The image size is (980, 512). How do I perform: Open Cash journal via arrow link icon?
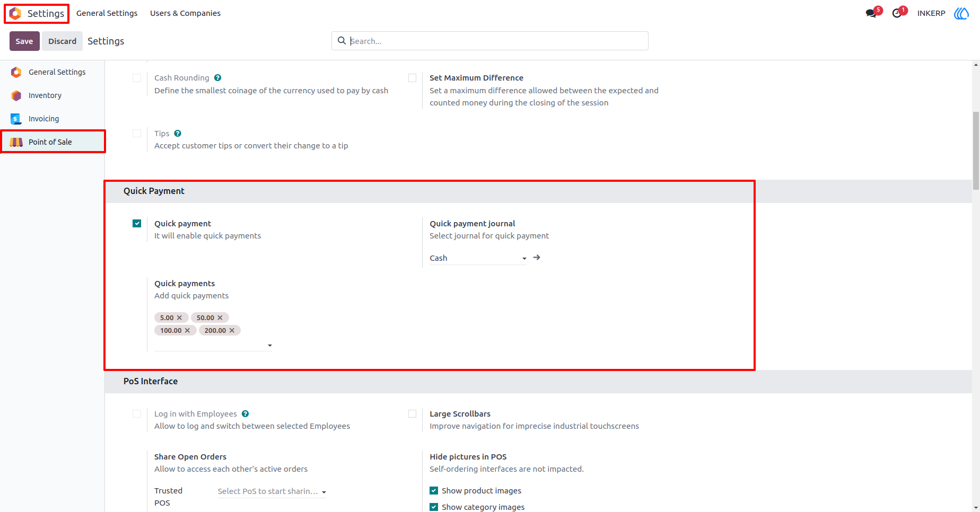pos(537,258)
